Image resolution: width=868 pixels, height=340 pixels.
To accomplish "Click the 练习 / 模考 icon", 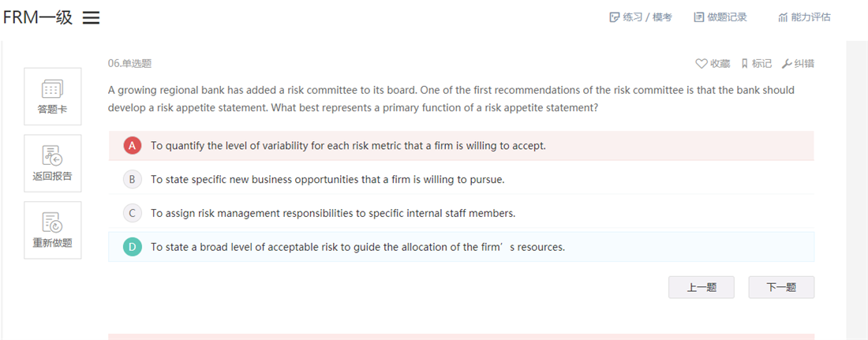I will 614,17.
